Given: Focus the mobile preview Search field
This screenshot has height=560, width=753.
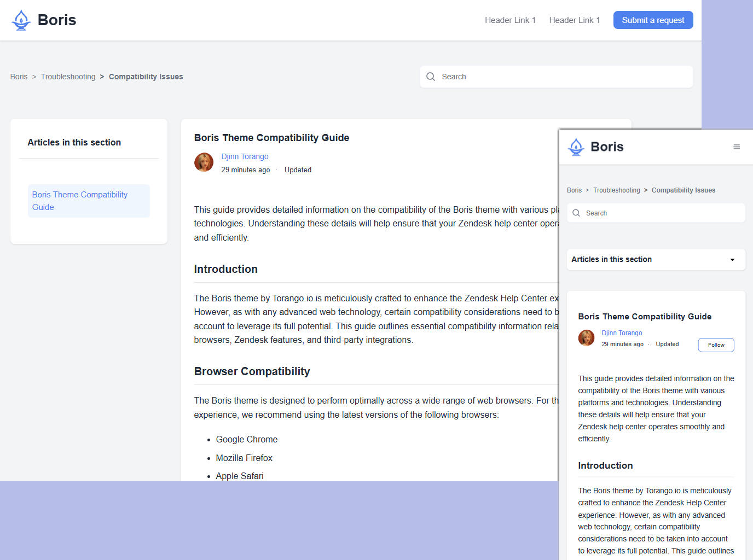Looking at the screenshot, I should pos(662,213).
